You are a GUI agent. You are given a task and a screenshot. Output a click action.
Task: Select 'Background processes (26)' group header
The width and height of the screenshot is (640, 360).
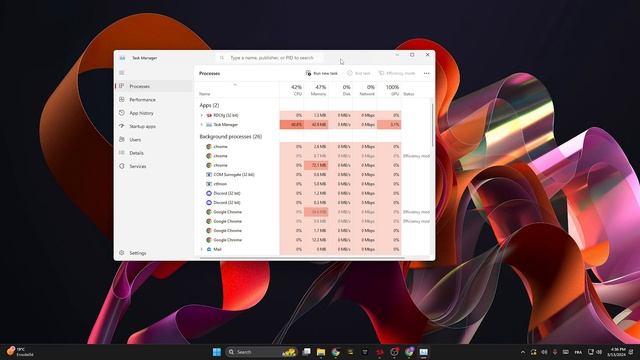click(231, 137)
